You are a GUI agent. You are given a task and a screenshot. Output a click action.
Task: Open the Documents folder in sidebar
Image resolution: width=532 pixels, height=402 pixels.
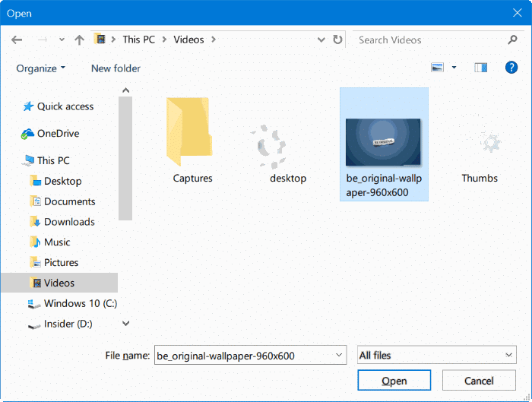click(70, 201)
